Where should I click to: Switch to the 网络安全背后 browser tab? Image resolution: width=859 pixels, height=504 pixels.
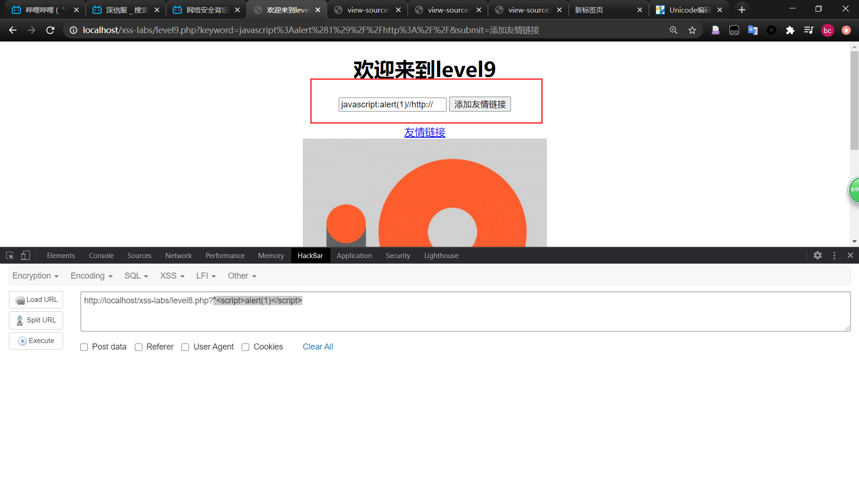[206, 10]
